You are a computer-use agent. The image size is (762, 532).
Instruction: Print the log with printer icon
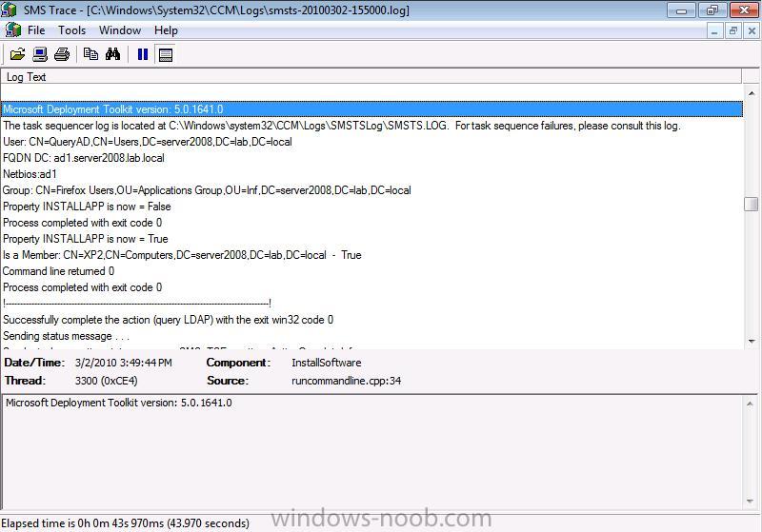(62, 54)
